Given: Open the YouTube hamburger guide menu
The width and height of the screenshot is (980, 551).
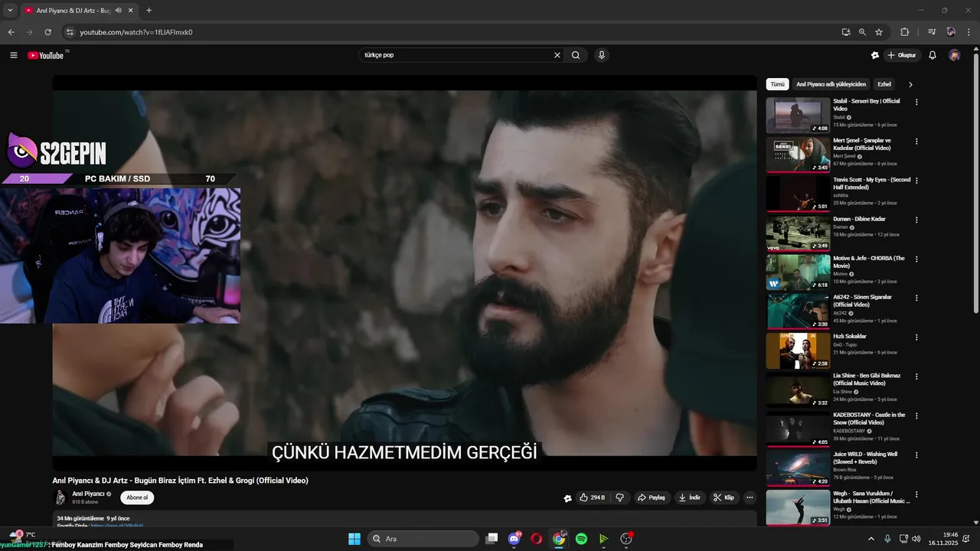Looking at the screenshot, I should [x=13, y=55].
